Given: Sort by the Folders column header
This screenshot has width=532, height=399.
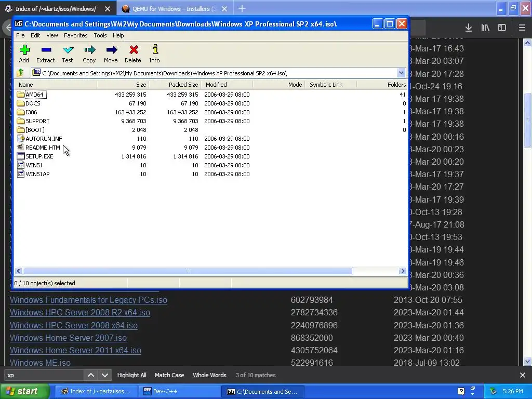Looking at the screenshot, I should click(x=382, y=85).
